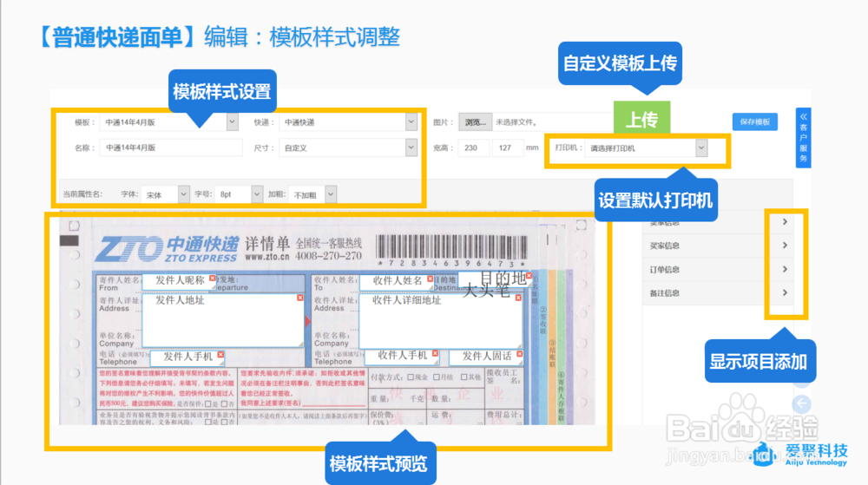
Task: Remove the 发件人固话 field with its red X
Action: coord(519,354)
